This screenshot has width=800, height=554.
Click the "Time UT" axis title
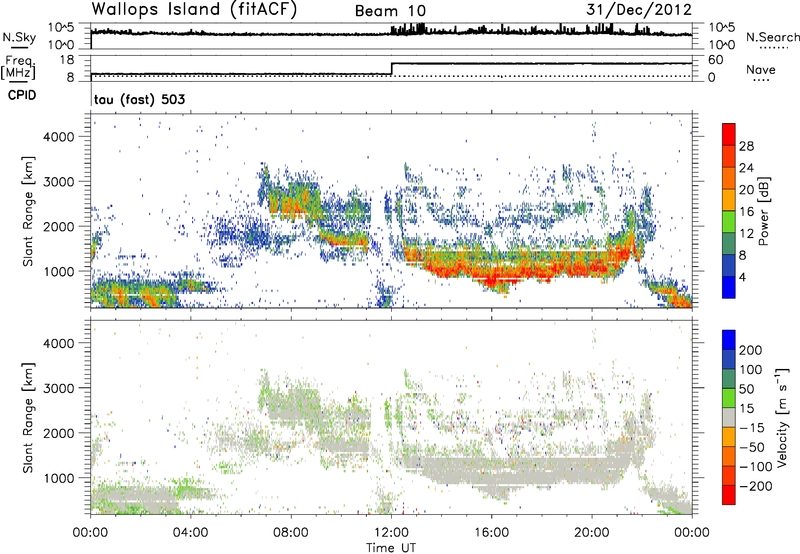[391, 548]
